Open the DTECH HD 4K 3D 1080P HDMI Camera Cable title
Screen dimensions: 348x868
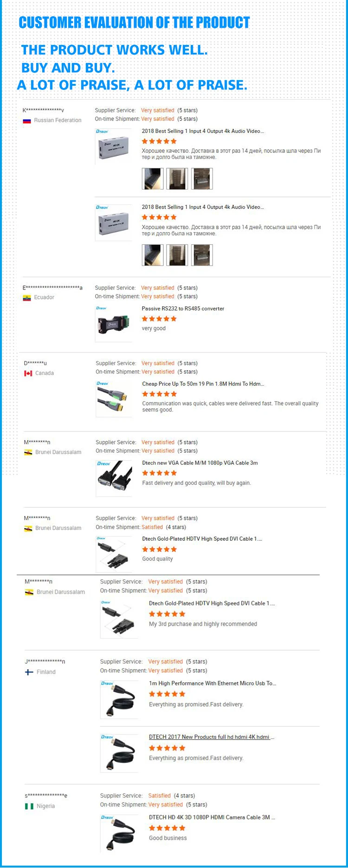(212, 817)
